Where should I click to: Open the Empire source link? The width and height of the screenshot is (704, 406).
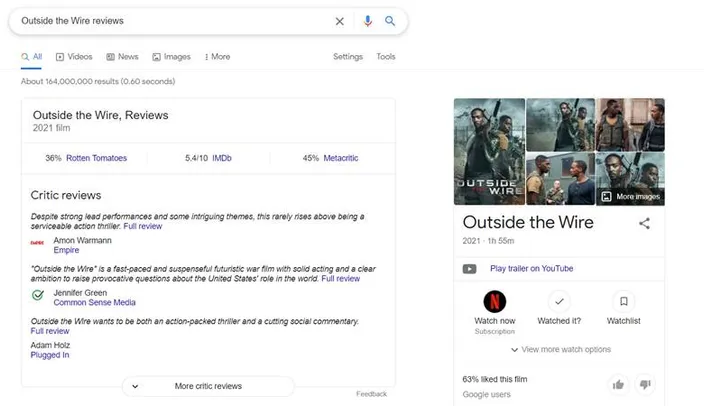click(x=66, y=250)
